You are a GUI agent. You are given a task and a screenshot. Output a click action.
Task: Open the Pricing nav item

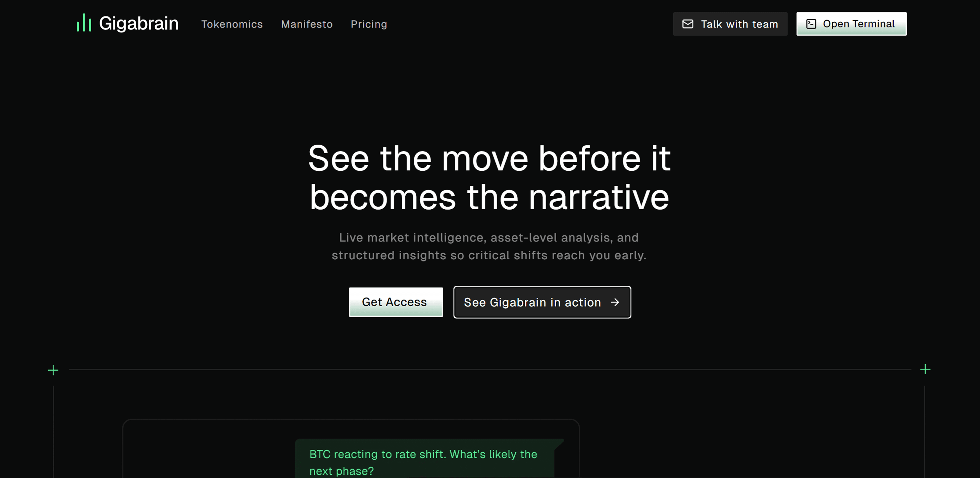click(369, 24)
